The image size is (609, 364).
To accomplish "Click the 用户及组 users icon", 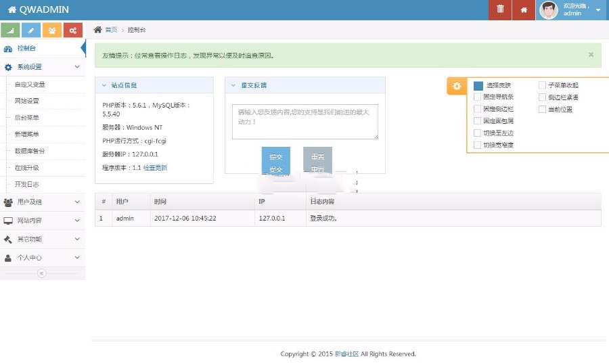I will (8, 202).
